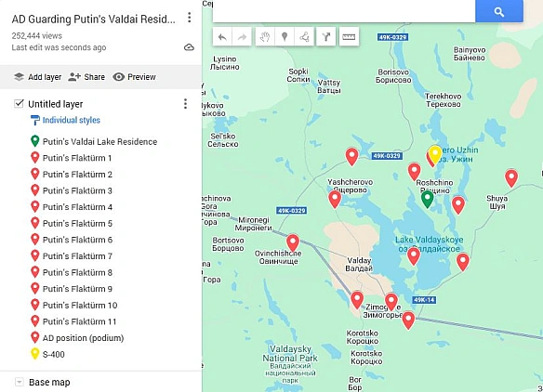Select Putin's Flaktürm 9 in list

pos(77,289)
